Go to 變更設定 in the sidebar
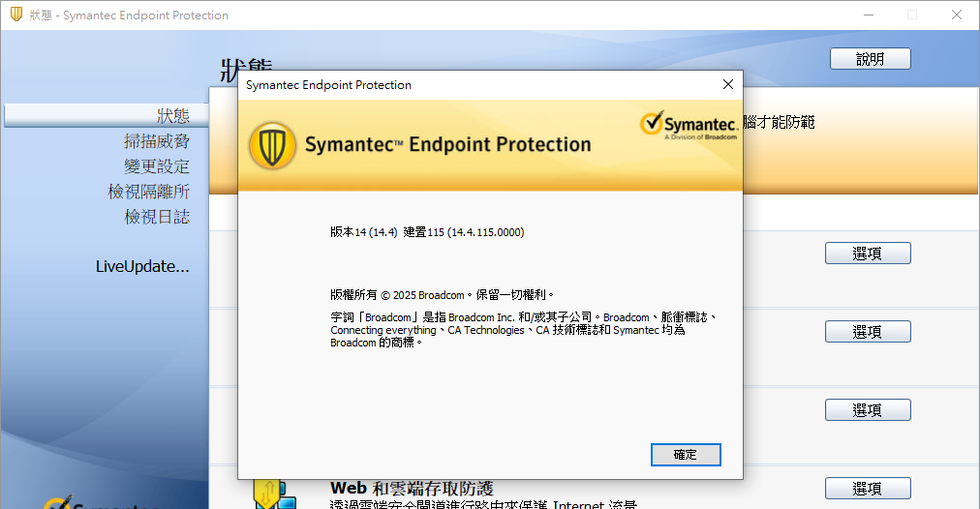The width and height of the screenshot is (980, 509). click(x=157, y=166)
